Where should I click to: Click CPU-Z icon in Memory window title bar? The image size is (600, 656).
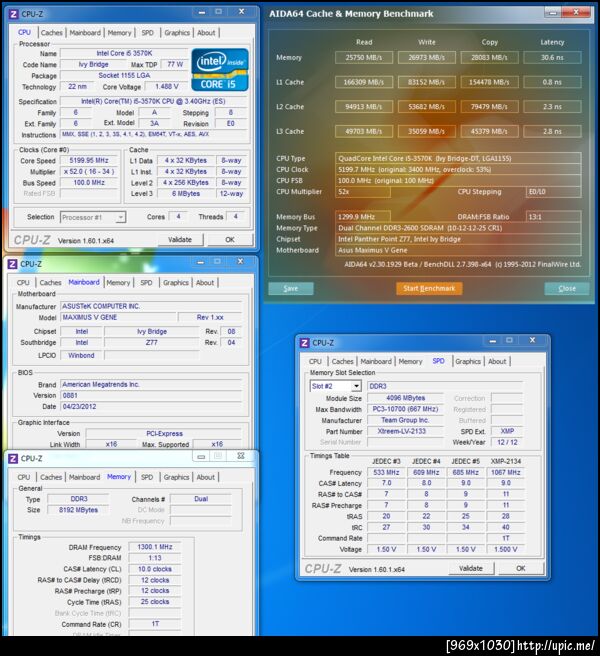pyautogui.click(x=13, y=459)
